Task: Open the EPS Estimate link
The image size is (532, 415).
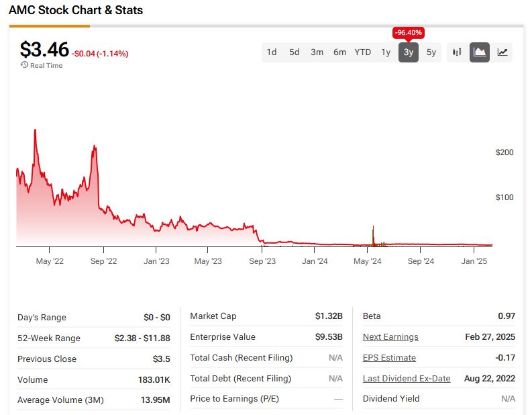Action: click(389, 358)
